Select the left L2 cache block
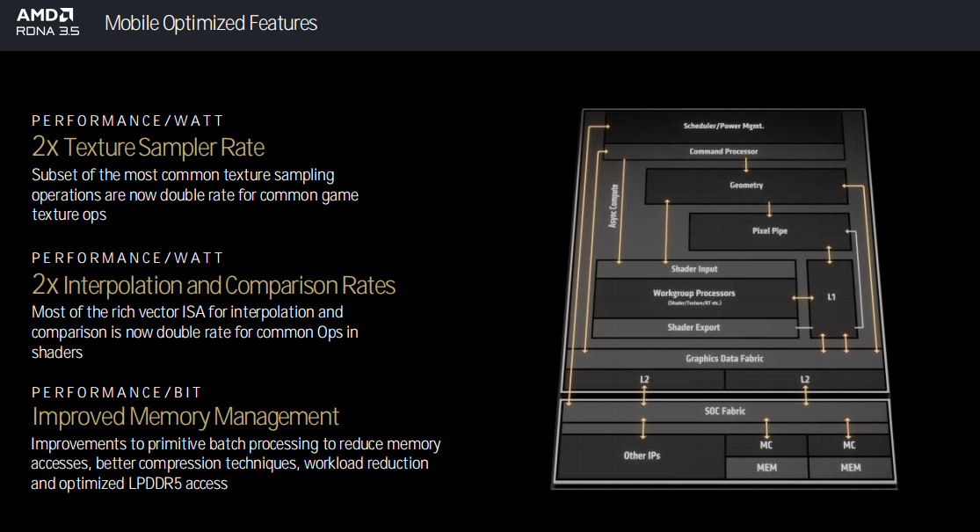 (643, 379)
